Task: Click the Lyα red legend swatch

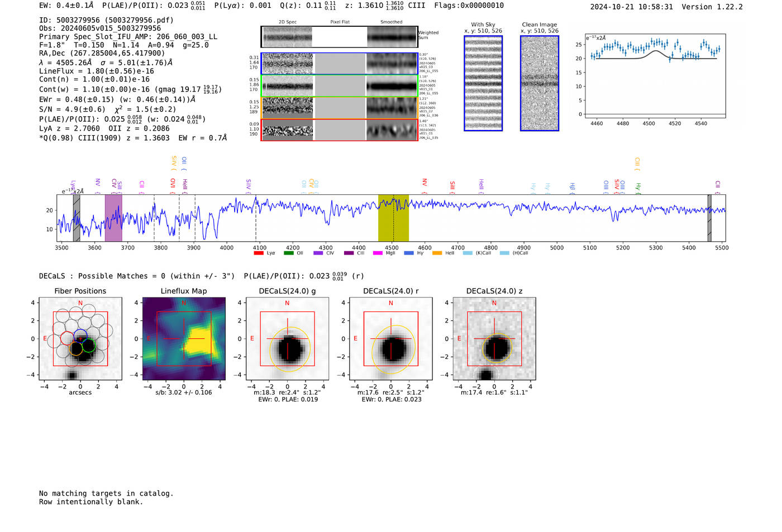Action: point(259,253)
